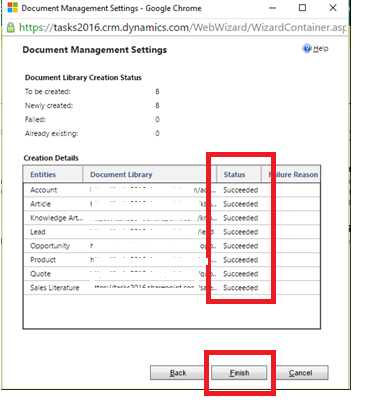The image size is (369, 403).
Task: Click Succeeded status for Knowledge Art...
Action: (x=241, y=218)
